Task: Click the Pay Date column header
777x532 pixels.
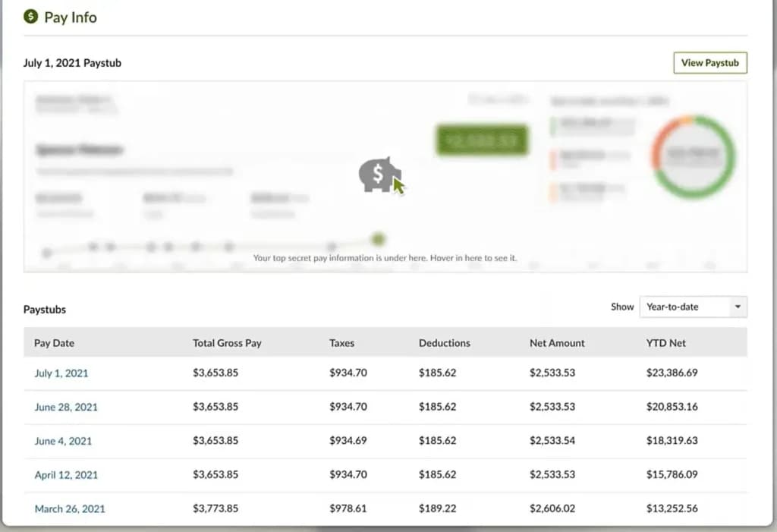Action: 54,343
